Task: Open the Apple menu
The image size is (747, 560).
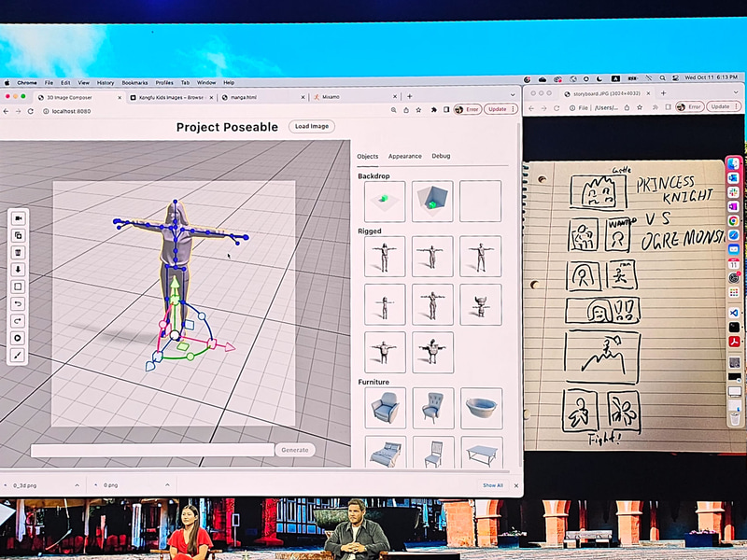Action: [7, 82]
